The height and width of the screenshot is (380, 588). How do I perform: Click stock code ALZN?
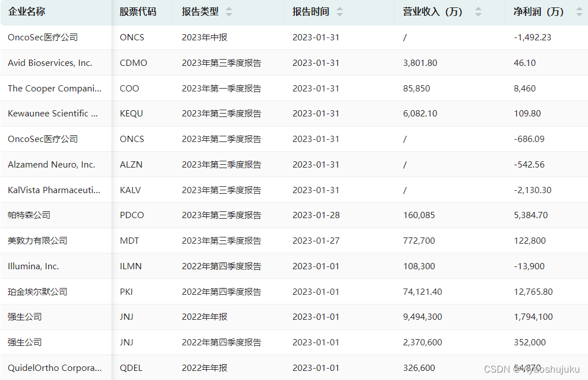(x=131, y=165)
